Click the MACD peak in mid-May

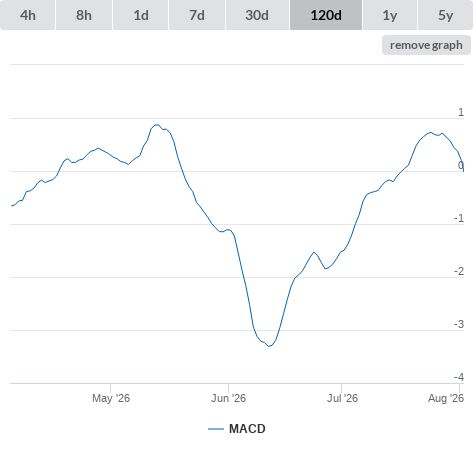point(156,125)
